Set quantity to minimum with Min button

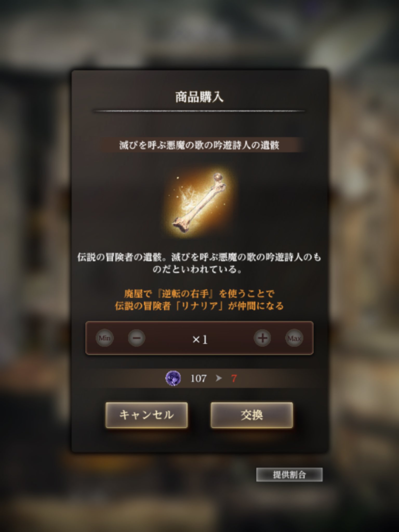(104, 338)
